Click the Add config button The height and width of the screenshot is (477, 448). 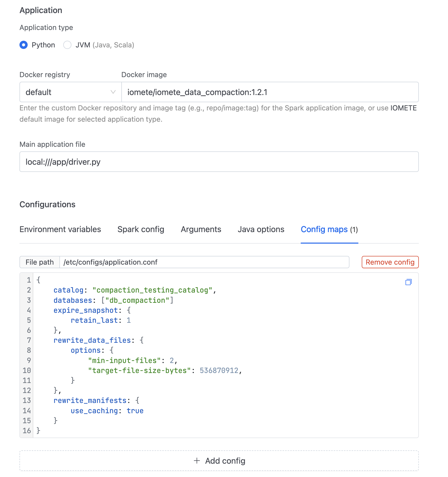click(x=219, y=461)
